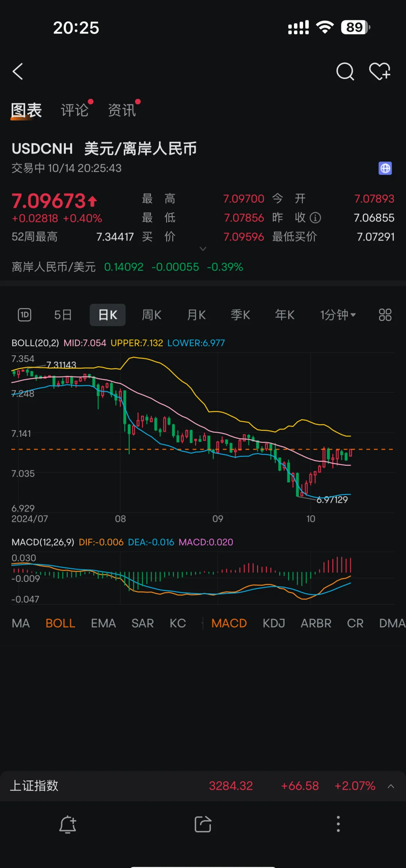Image resolution: width=406 pixels, height=868 pixels.
Task: Select the 月K chart period
Action: pos(196,315)
